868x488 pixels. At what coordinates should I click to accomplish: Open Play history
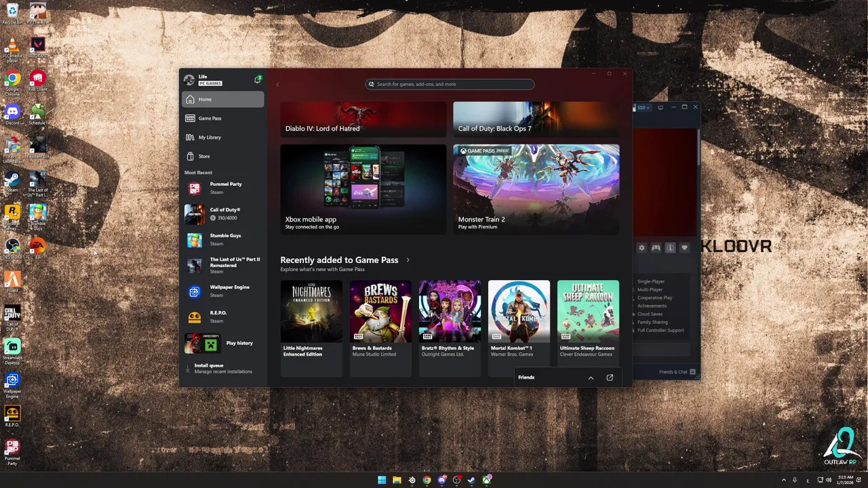coord(222,344)
